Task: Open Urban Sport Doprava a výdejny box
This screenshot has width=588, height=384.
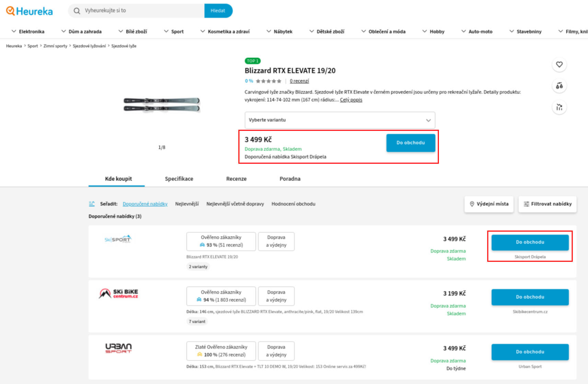Action: (276, 351)
